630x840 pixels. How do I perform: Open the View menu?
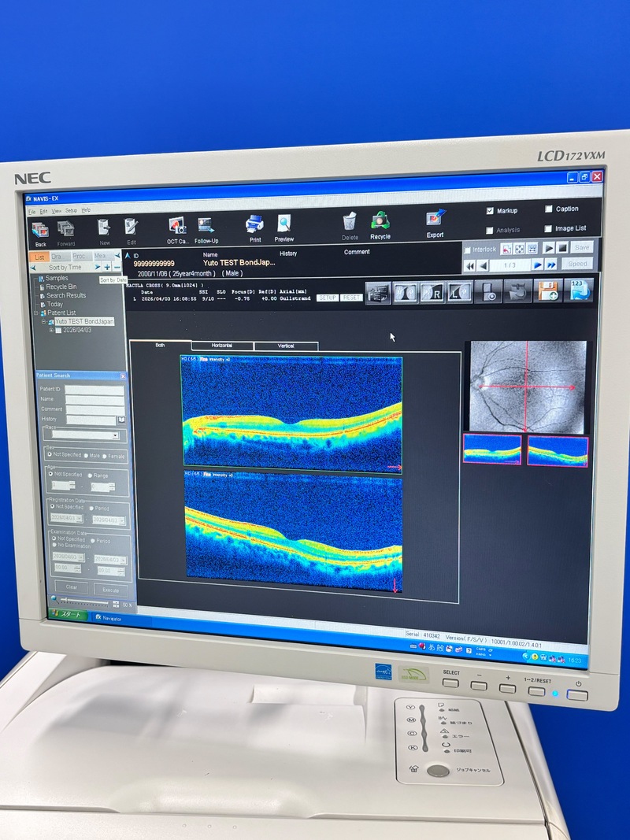click(x=55, y=210)
